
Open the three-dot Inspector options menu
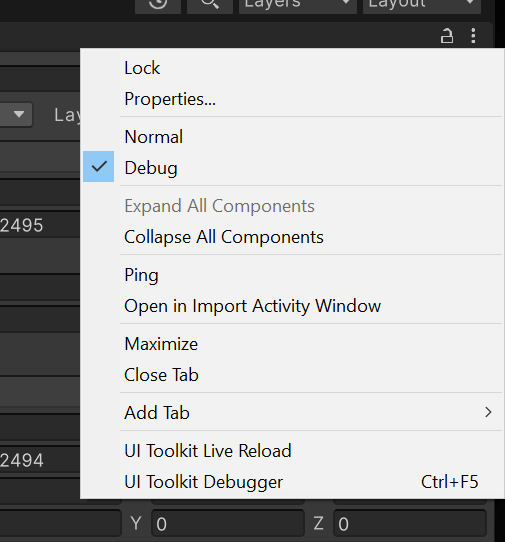click(x=473, y=36)
